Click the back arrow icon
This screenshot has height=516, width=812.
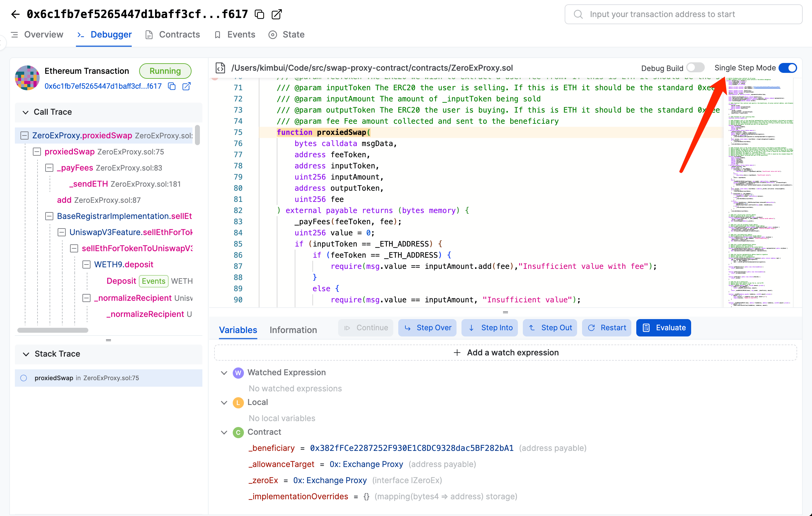pyautogui.click(x=15, y=14)
